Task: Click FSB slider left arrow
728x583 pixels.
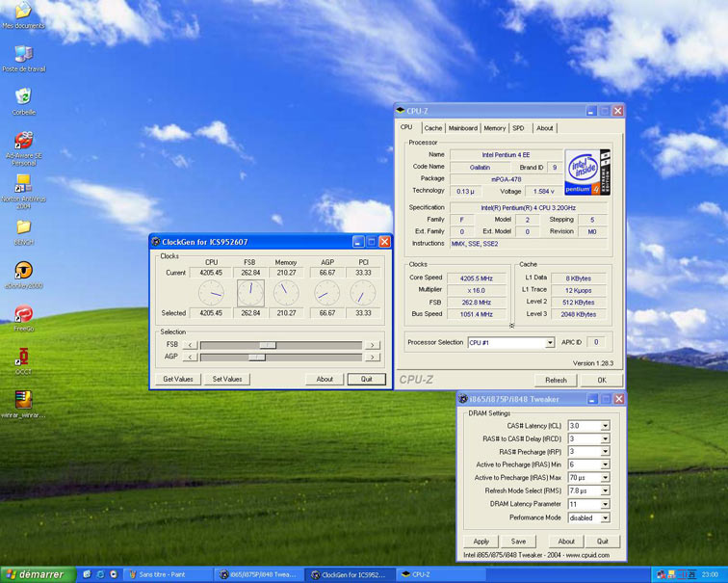Action: coord(190,345)
